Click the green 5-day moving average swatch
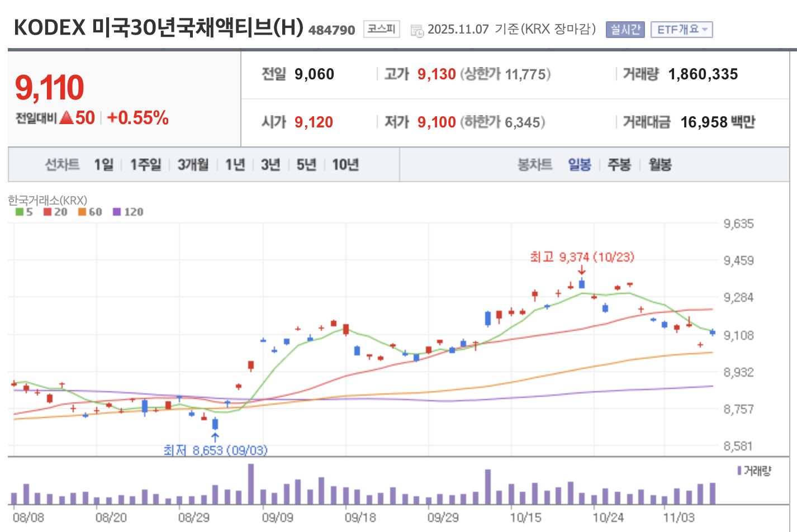Image resolution: width=797 pixels, height=532 pixels. (x=20, y=212)
